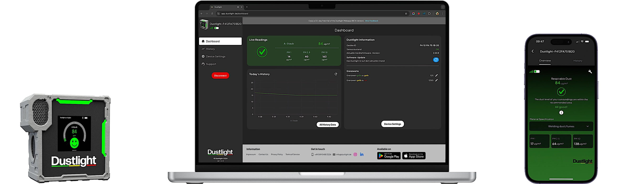Expand the Welding dust/fumes material dropdown
The image size is (644, 184).
(561, 126)
